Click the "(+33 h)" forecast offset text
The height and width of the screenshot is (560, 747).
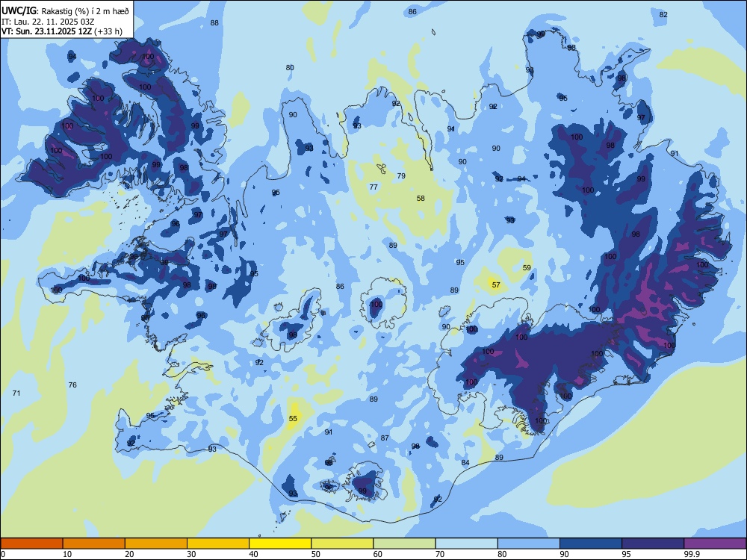pyautogui.click(x=108, y=31)
